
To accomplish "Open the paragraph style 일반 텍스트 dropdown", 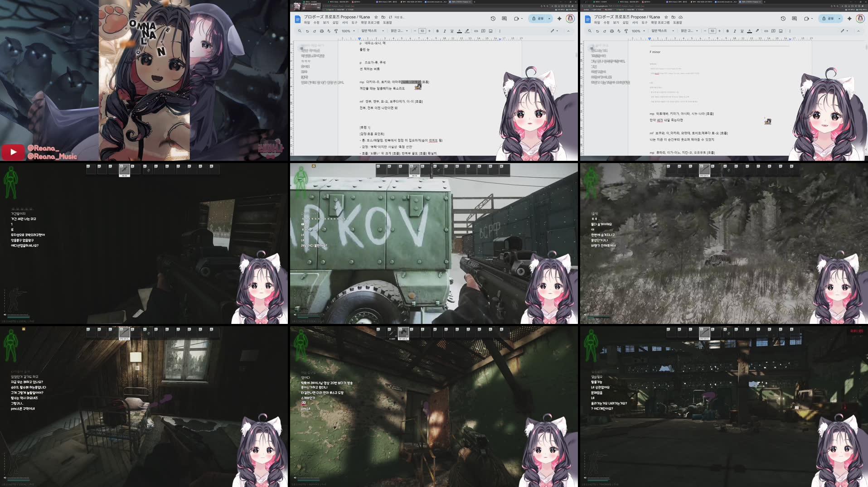I will [x=369, y=31].
